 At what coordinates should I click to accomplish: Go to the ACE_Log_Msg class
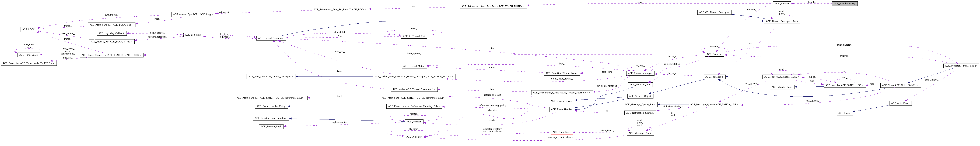click(x=193, y=35)
